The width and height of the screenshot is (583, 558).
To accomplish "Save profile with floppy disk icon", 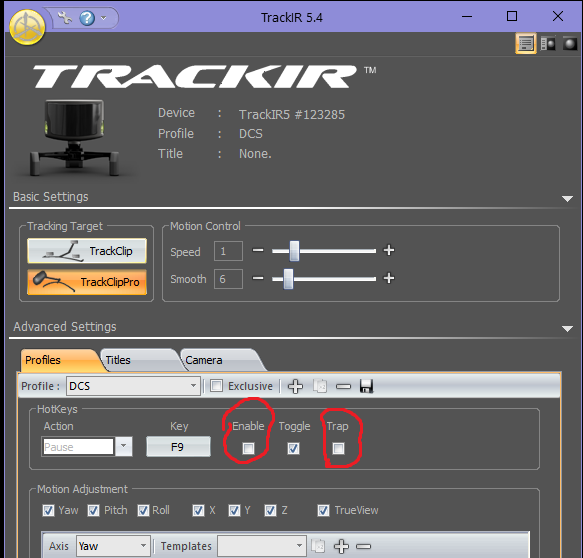I will [x=366, y=386].
